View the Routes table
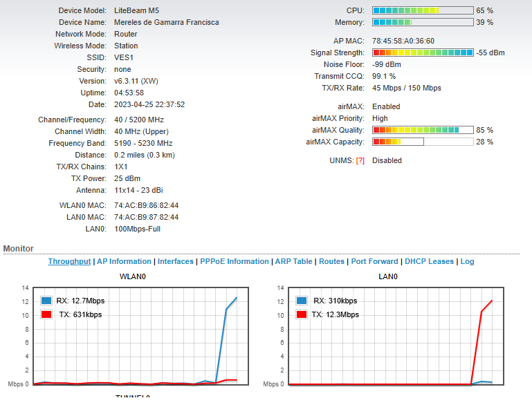This screenshot has width=532, height=416. [331, 262]
